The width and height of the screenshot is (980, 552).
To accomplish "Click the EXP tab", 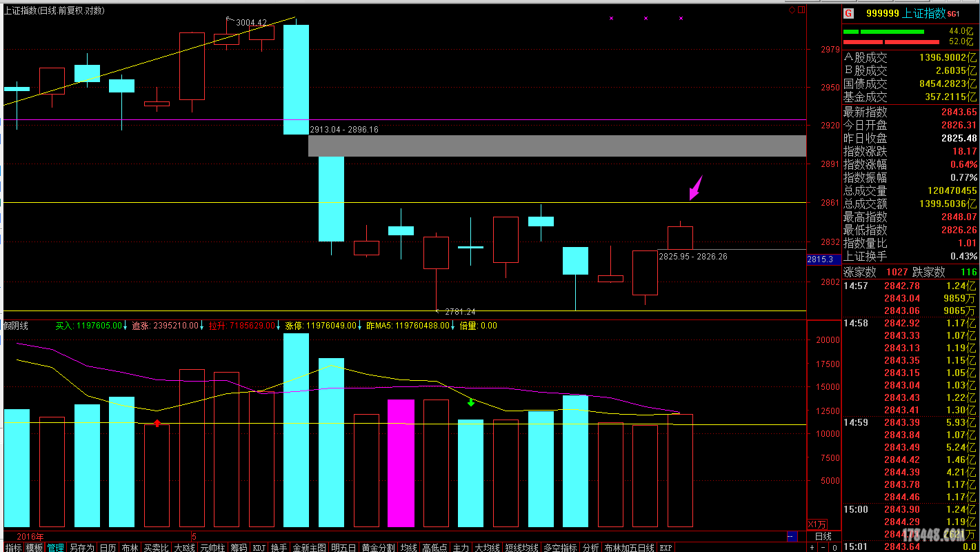I will [x=666, y=547].
